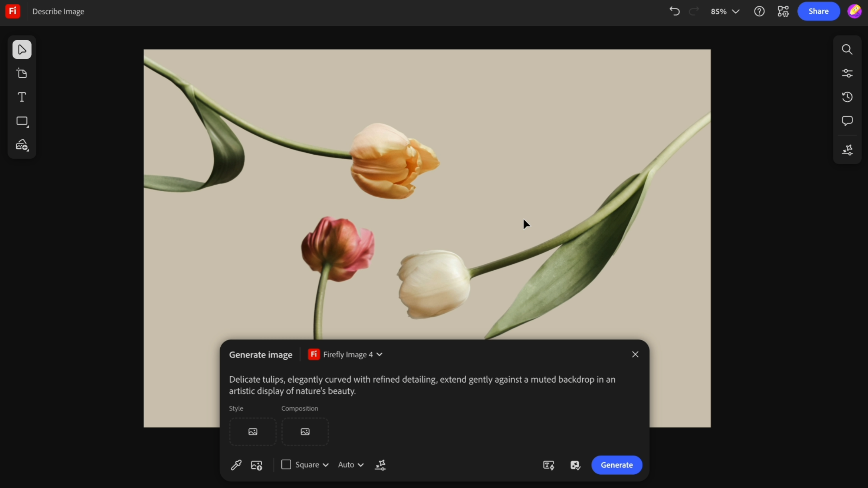This screenshot has width=868, height=488.
Task: Undo the last action
Action: (674, 11)
